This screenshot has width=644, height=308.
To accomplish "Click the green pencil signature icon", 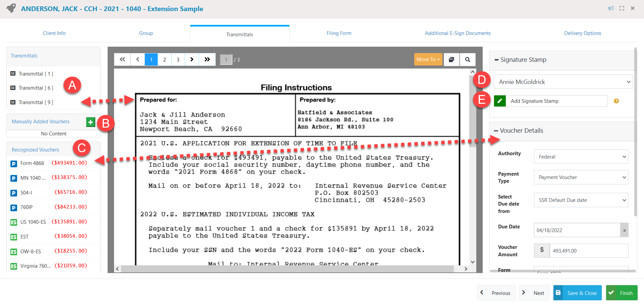I will [500, 101].
